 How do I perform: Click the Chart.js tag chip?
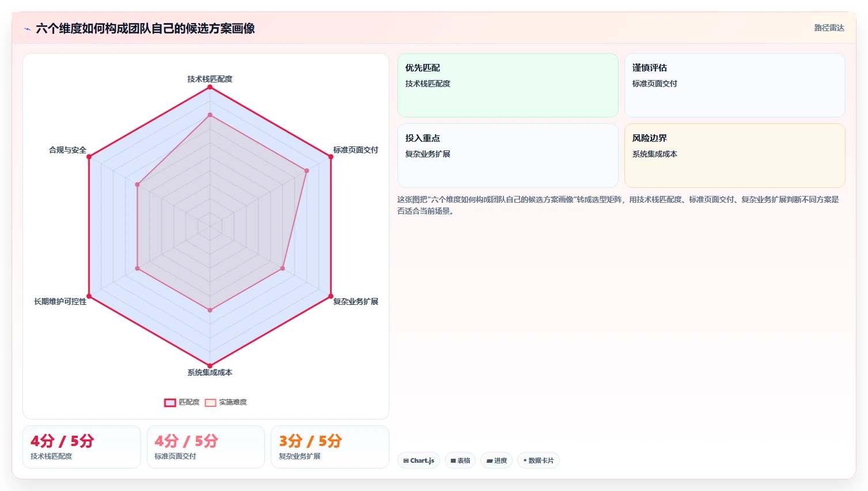pos(419,460)
